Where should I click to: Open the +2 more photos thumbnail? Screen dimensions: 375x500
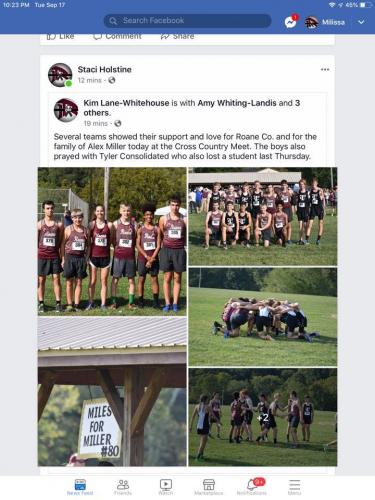pyautogui.click(x=263, y=417)
